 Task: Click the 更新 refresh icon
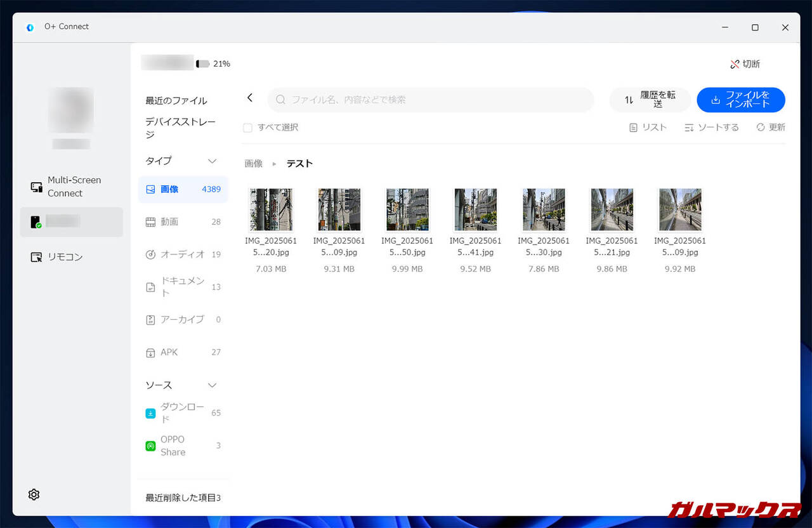(761, 128)
